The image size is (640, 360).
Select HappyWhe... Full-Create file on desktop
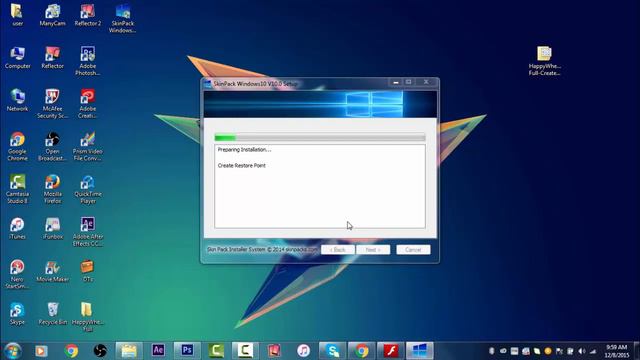(x=544, y=61)
